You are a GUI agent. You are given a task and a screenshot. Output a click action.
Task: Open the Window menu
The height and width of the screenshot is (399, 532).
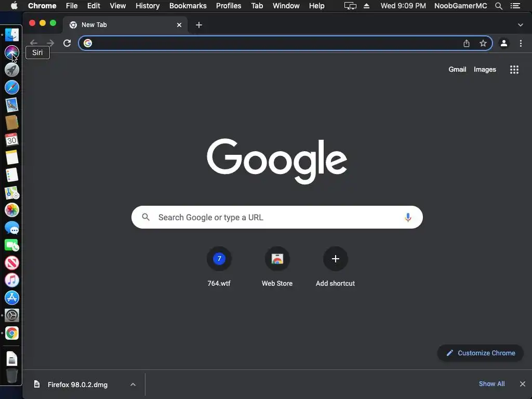[286, 6]
